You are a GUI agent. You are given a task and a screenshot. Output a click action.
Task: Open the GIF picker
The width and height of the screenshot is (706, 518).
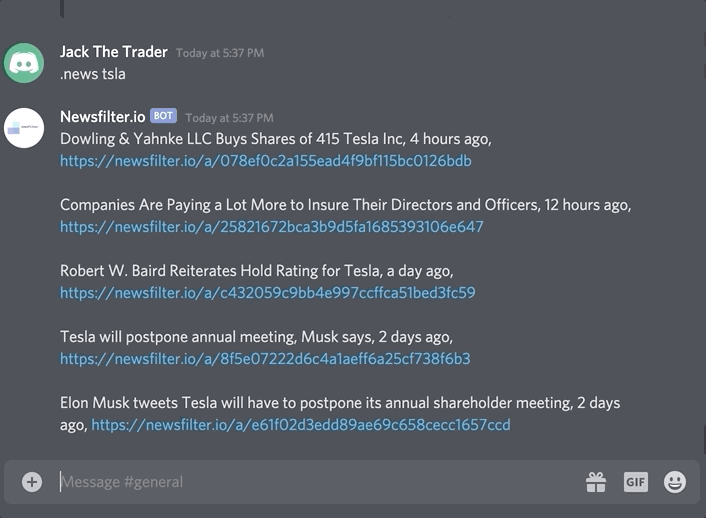point(636,482)
